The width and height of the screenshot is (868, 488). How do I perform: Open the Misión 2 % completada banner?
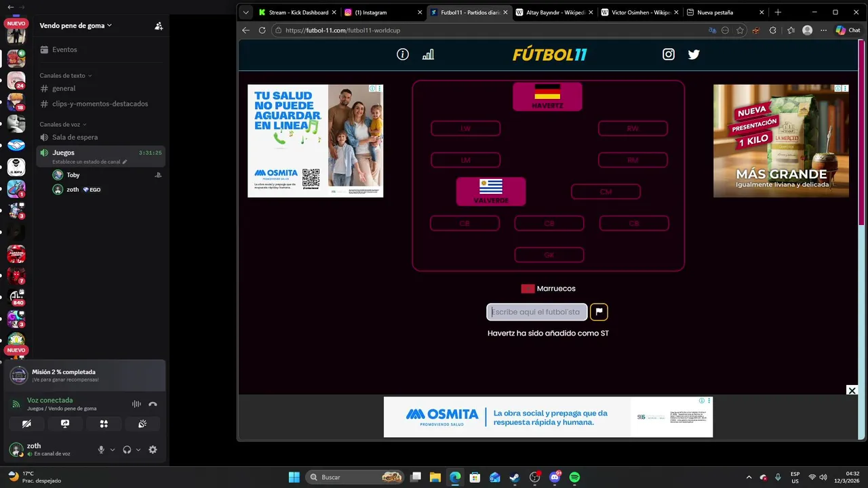85,375
